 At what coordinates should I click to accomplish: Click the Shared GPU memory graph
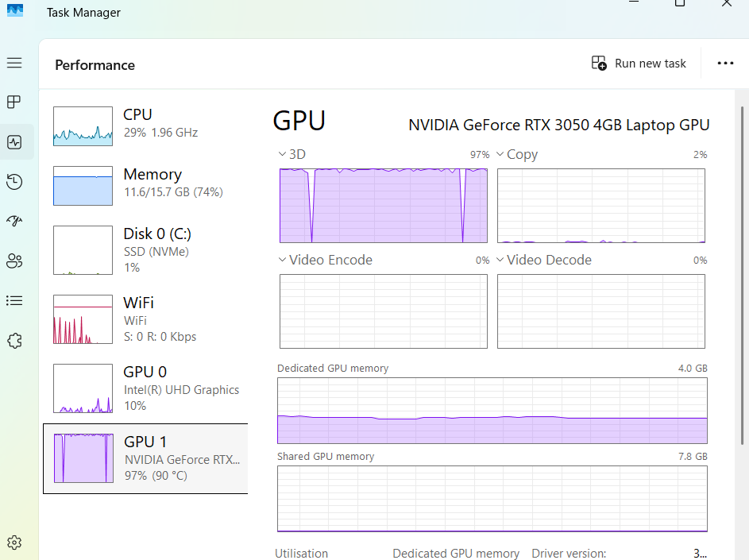point(492,499)
